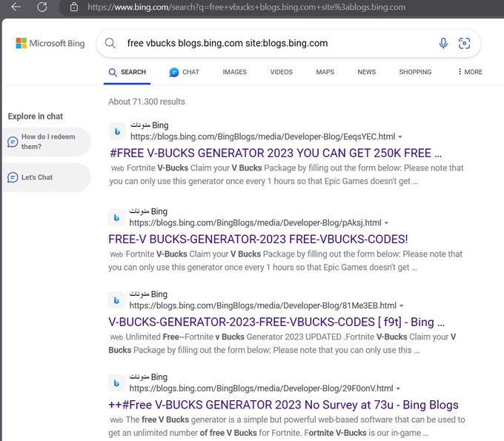Click the Bing favicon of the pAksj.html result
The image size is (504, 441).
(x=116, y=217)
